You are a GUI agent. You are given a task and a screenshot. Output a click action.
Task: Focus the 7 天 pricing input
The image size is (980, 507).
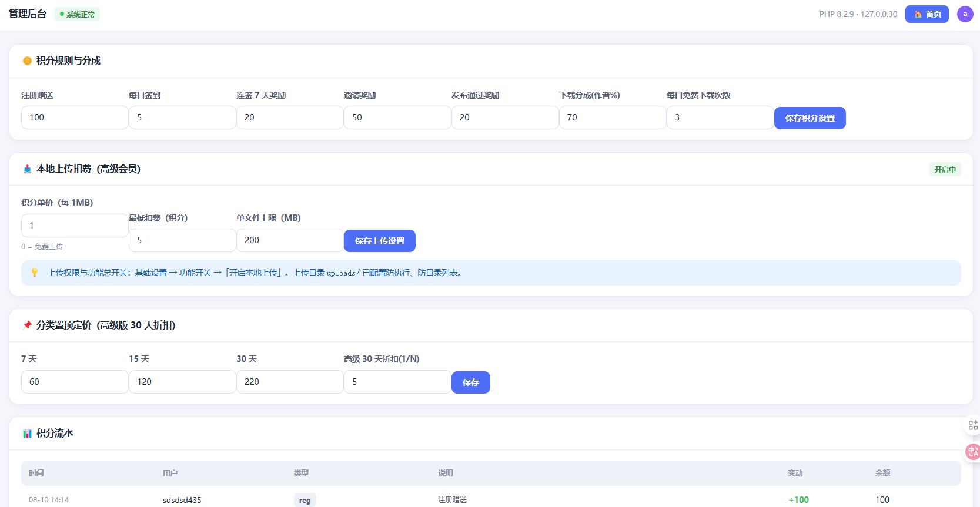click(75, 382)
